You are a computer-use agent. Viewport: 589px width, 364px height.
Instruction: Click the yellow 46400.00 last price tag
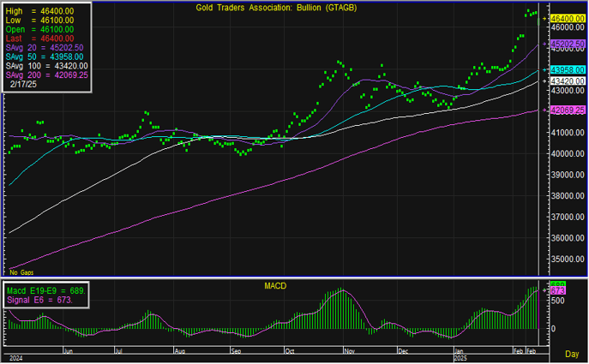pos(568,18)
